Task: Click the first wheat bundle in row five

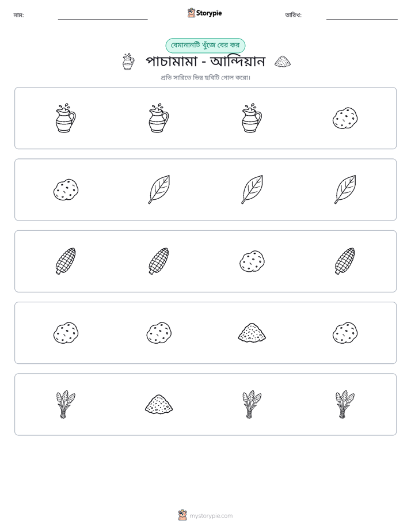Action: pos(66,404)
